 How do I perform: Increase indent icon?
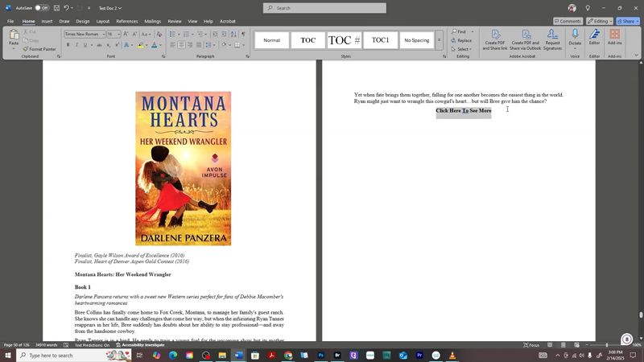click(x=224, y=35)
